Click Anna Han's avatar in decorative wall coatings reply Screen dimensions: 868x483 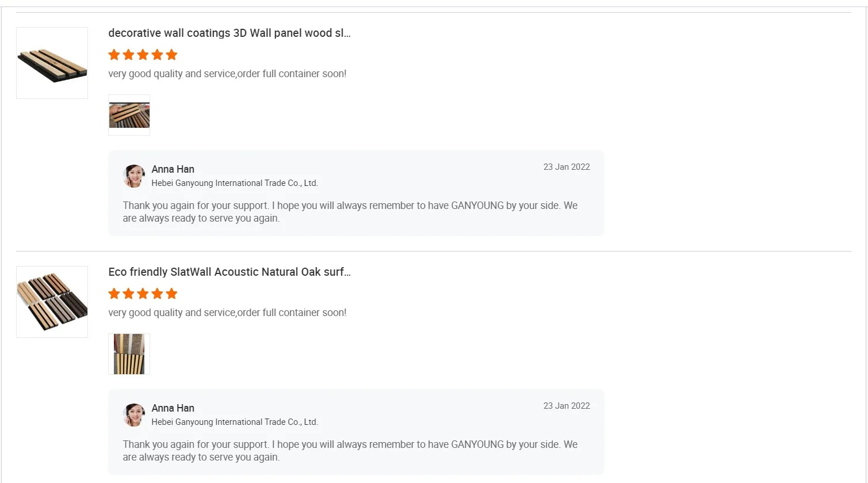coord(134,176)
